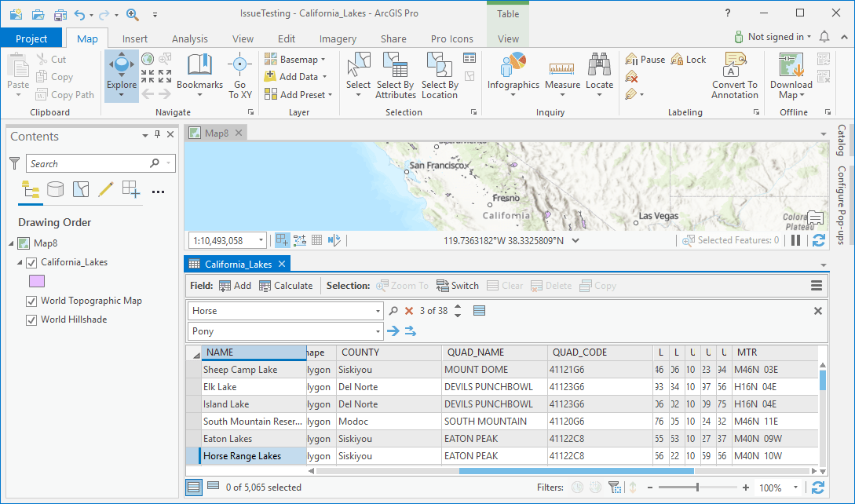Viewport: 855px width, 504px height.
Task: Click the Contents search input field
Action: point(88,163)
